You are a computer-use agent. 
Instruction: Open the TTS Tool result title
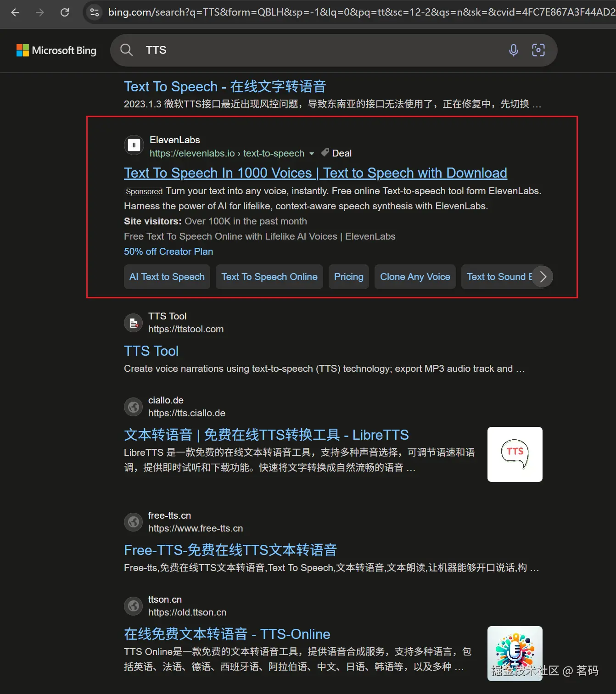point(151,351)
